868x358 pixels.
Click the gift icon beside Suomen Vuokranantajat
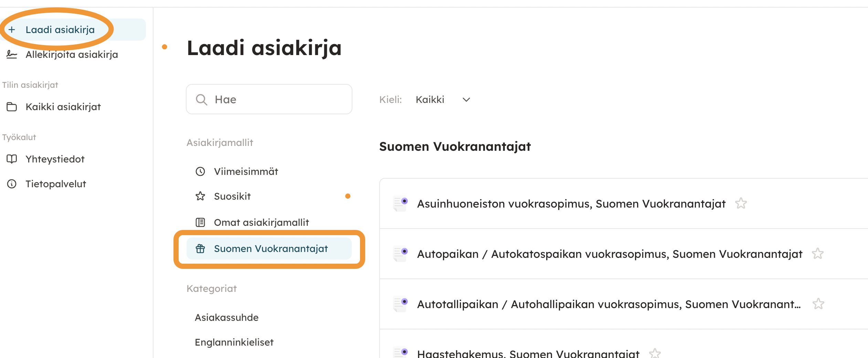[x=200, y=249]
